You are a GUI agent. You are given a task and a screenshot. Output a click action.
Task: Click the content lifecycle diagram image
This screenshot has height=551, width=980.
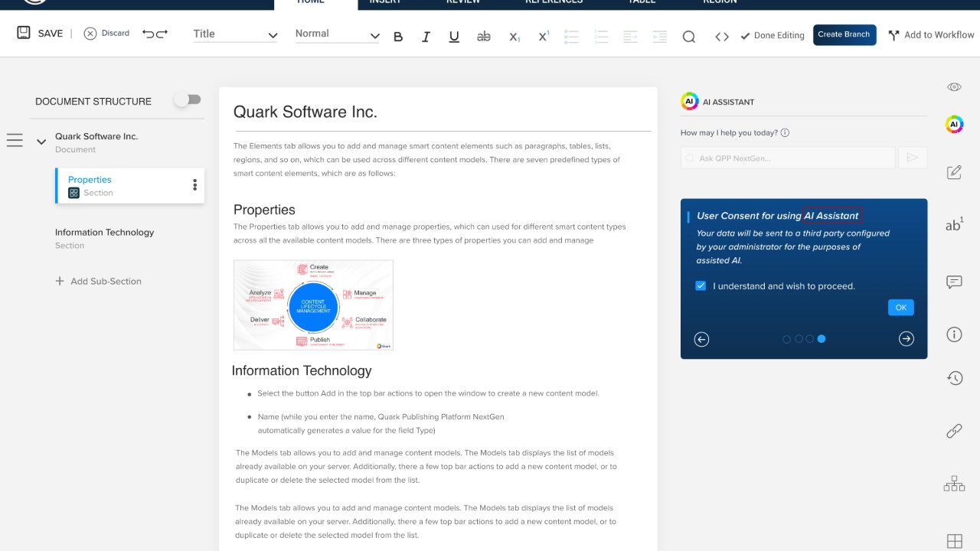313,305
